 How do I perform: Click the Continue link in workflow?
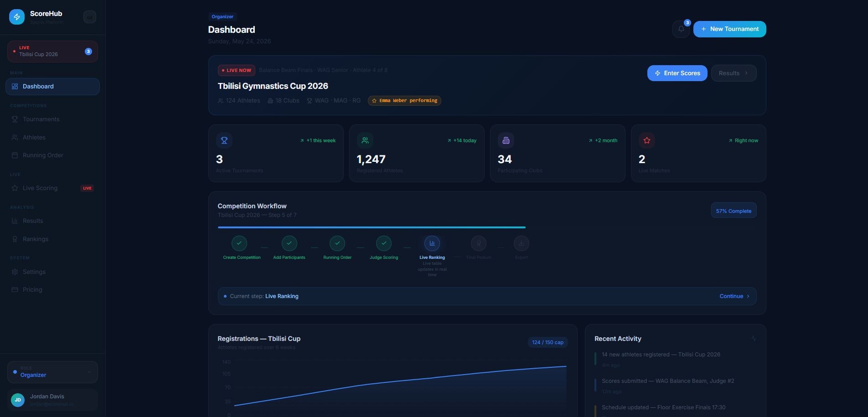[734, 296]
